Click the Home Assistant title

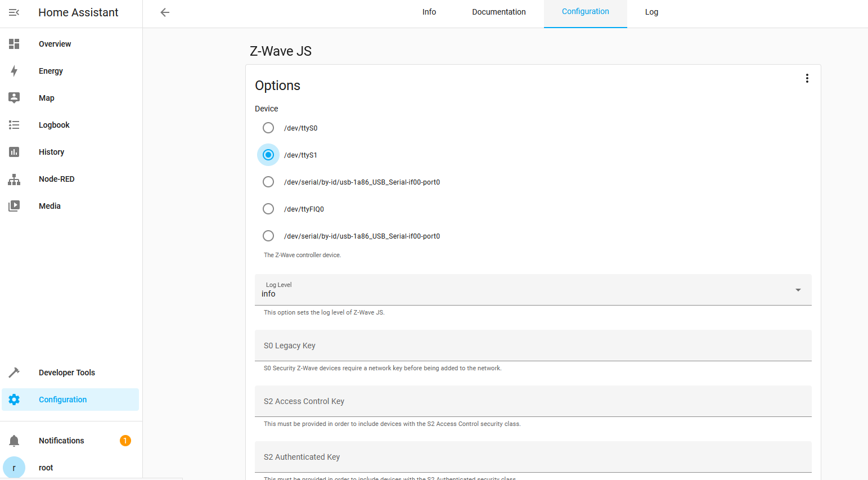(x=78, y=12)
